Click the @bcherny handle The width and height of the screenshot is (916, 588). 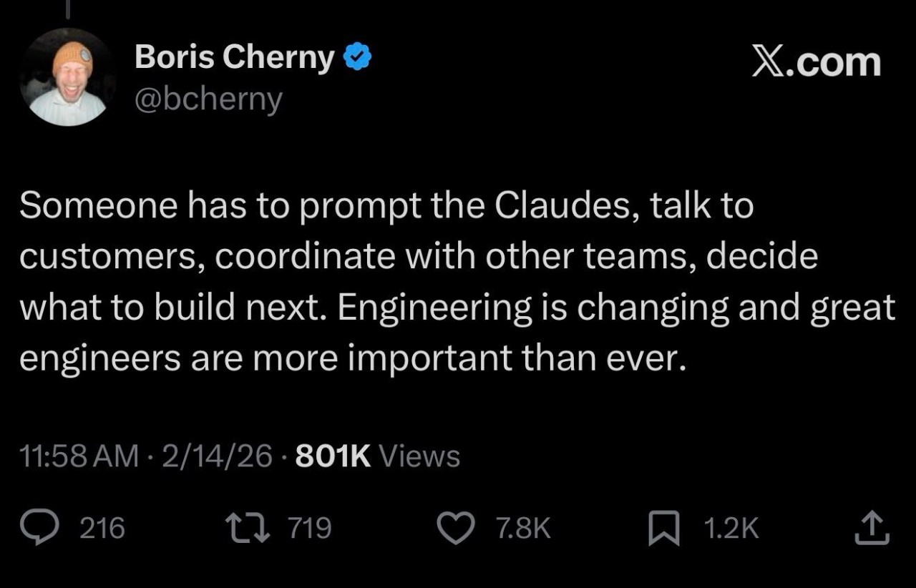pyautogui.click(x=208, y=100)
